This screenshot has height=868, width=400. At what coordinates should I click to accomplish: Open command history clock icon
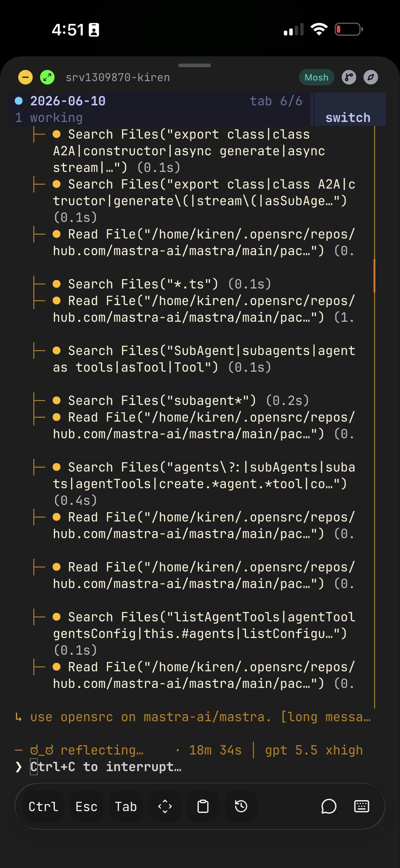[x=241, y=806]
